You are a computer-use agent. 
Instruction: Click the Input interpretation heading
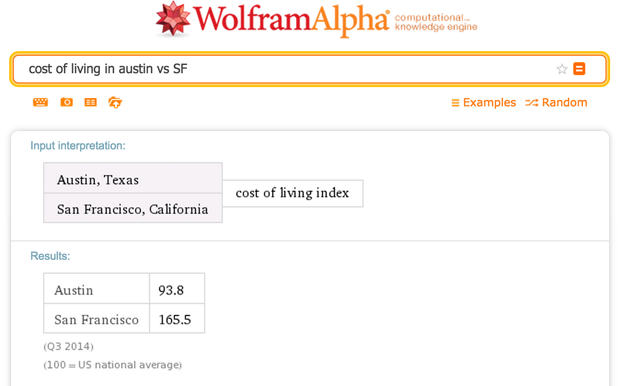78,146
